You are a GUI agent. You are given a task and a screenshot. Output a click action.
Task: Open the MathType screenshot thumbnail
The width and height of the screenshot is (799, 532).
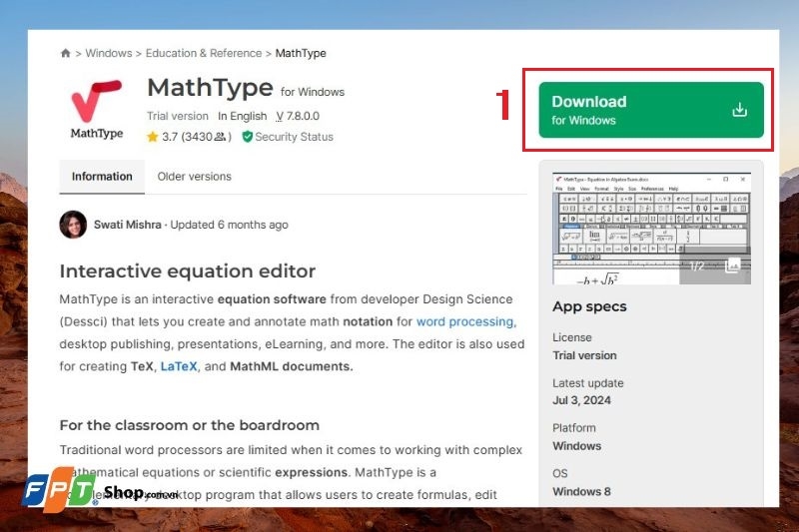tap(651, 229)
